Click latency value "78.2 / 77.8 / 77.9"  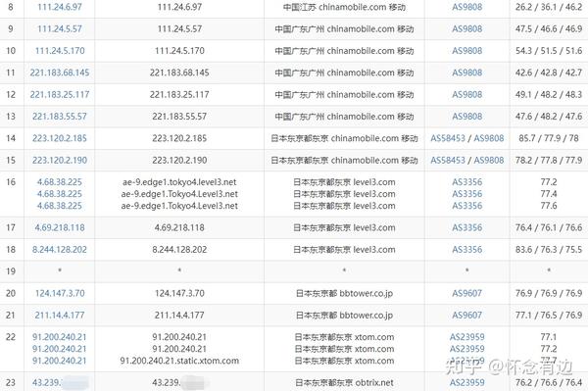coord(549,160)
